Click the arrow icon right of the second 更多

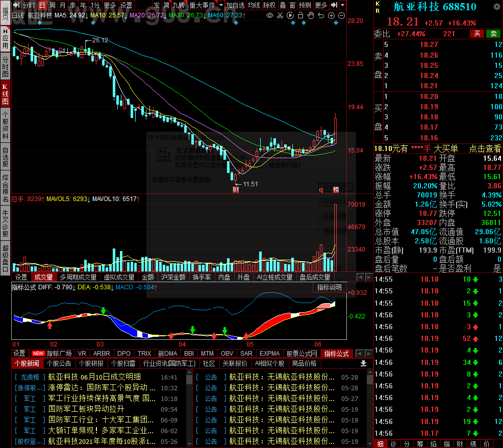(334, 5)
